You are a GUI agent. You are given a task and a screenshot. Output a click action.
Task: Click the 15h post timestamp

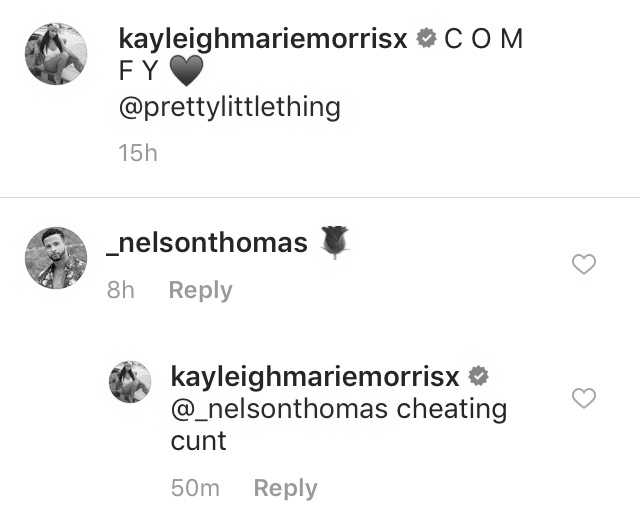point(138,153)
